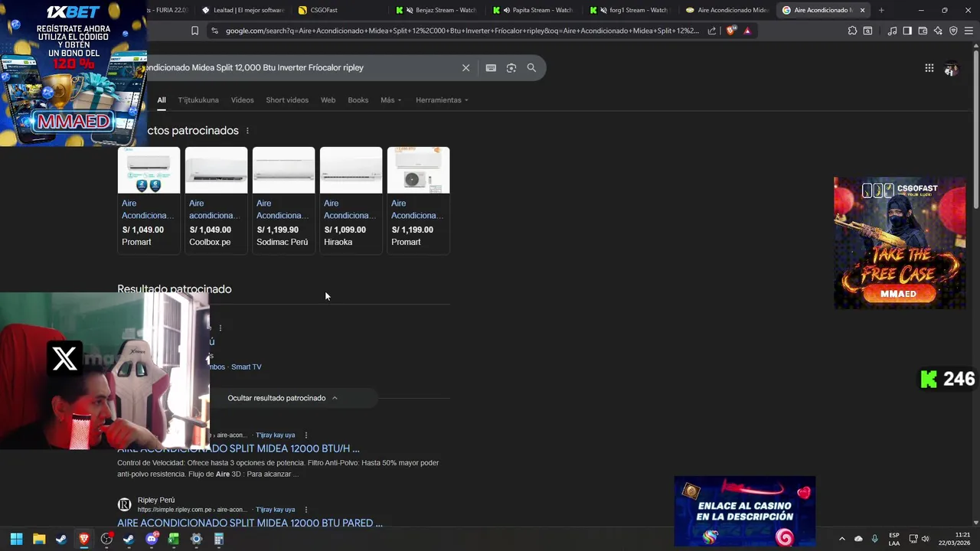Screen dimensions: 980x551
Task: Click the Sodimac Perú product thumbnail
Action: coord(283,170)
